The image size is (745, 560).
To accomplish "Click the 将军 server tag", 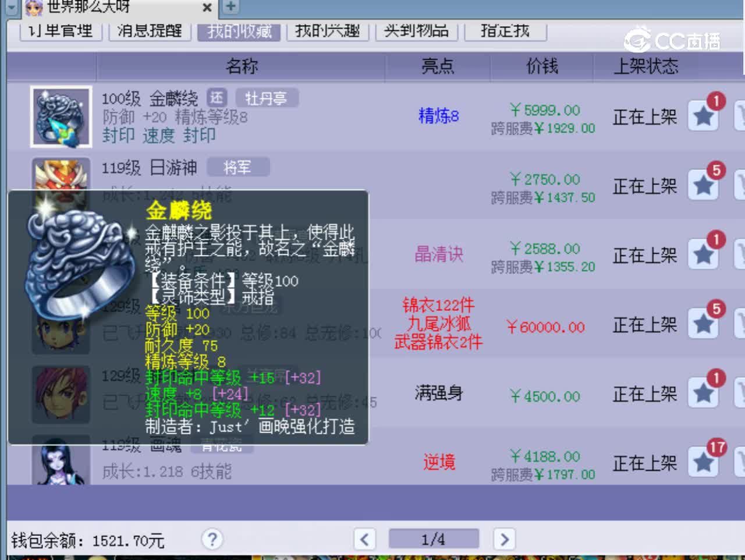I will click(x=237, y=168).
